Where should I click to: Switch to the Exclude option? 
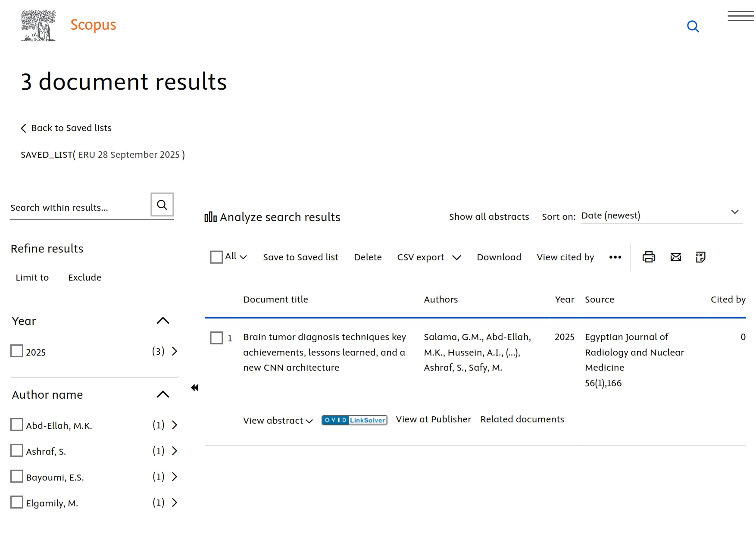[84, 278]
